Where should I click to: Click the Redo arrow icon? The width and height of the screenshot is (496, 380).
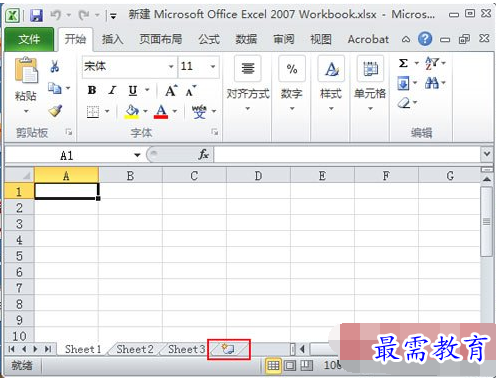point(84,15)
